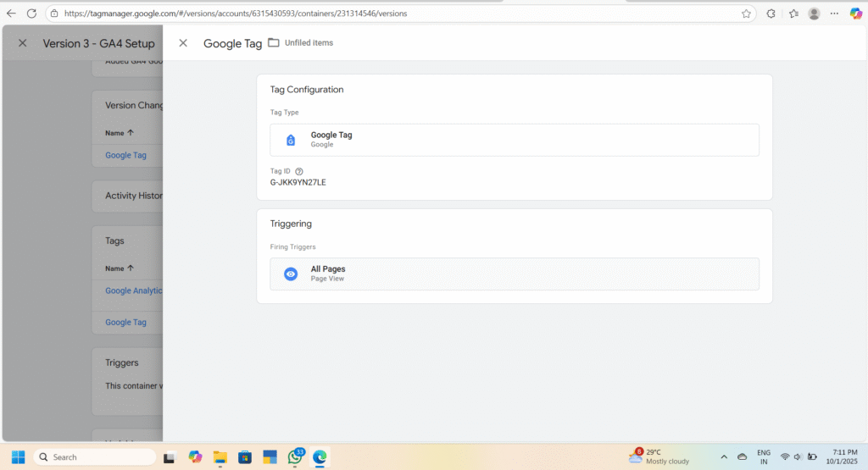The height and width of the screenshot is (470, 868).
Task: Click the Google Tag type icon
Action: pos(291,140)
